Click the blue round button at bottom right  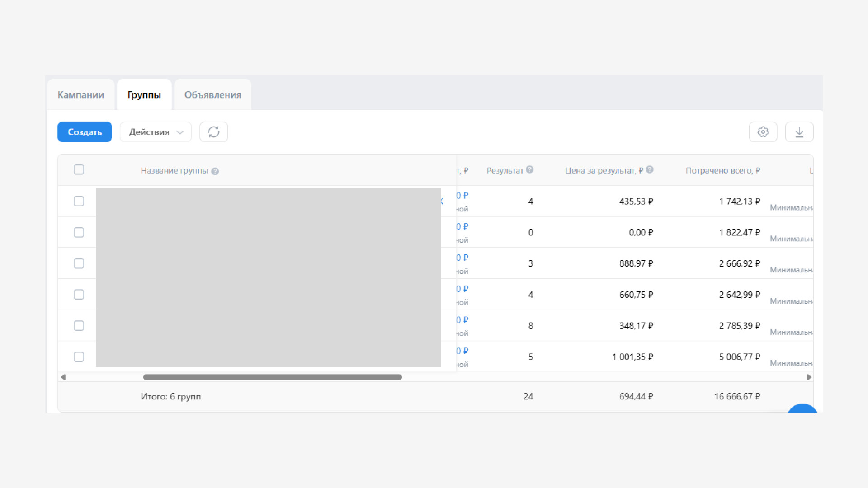(x=802, y=408)
